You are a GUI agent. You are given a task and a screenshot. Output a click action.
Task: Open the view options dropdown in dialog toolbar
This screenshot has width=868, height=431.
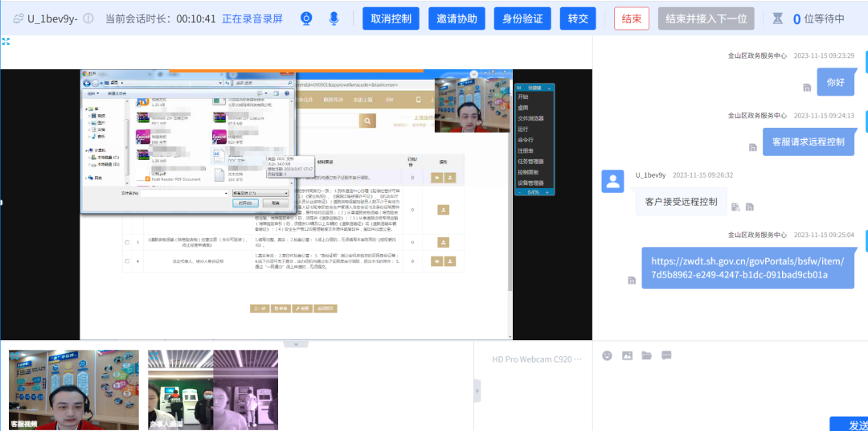pyautogui.click(x=267, y=93)
